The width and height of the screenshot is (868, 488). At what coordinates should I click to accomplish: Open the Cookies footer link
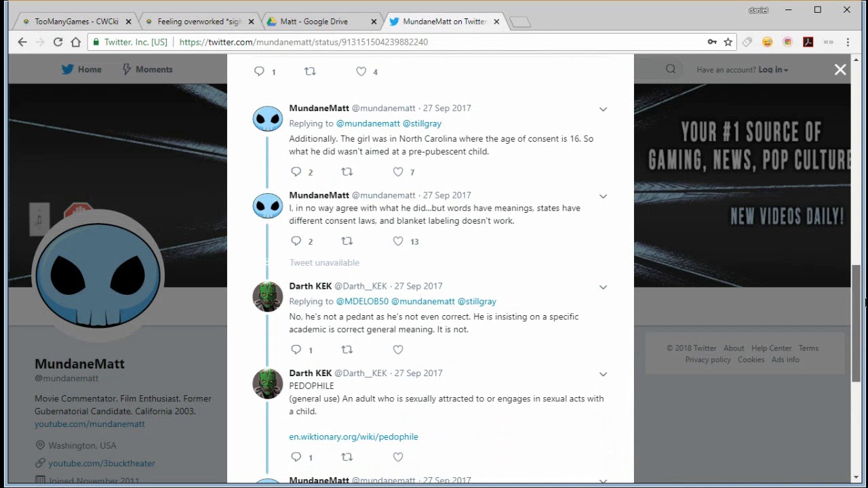[x=751, y=359]
